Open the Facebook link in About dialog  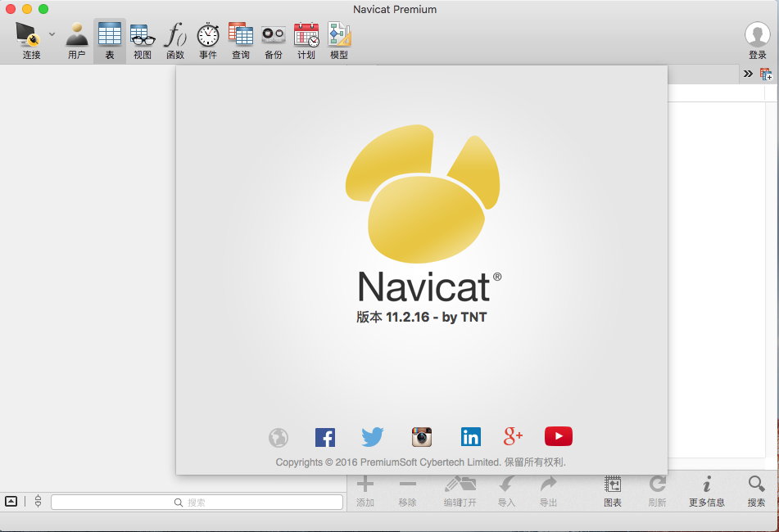click(x=325, y=437)
